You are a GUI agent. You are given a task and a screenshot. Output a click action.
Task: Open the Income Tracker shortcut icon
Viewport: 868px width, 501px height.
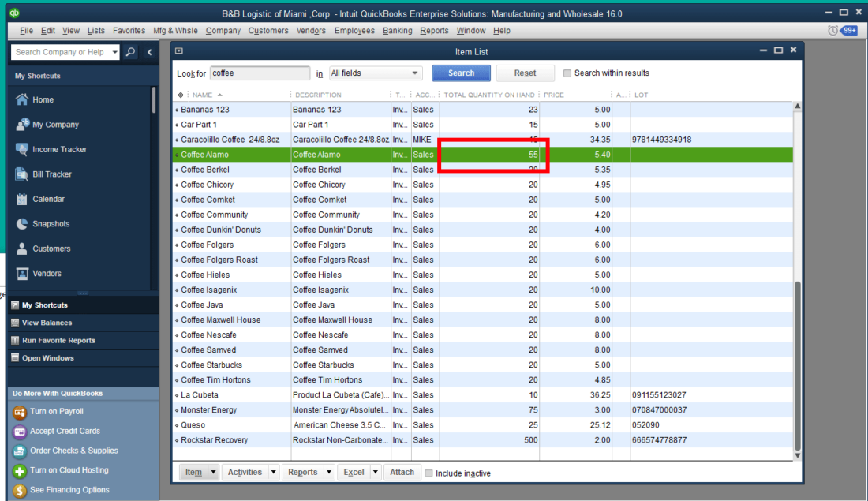point(22,149)
